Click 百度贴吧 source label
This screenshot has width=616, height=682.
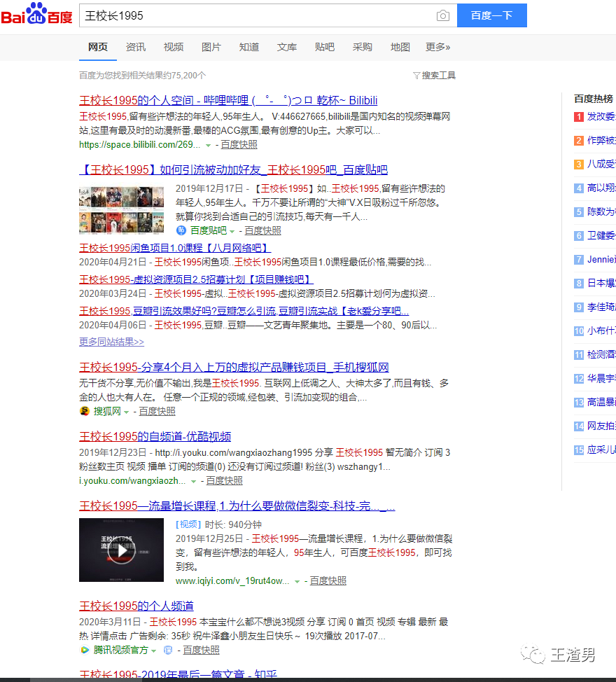pos(209,231)
